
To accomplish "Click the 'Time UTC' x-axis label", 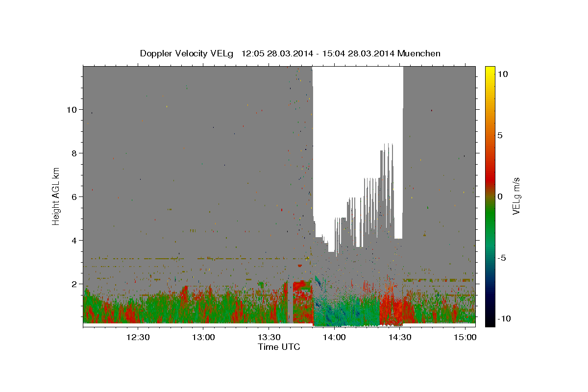I will 279,347.
